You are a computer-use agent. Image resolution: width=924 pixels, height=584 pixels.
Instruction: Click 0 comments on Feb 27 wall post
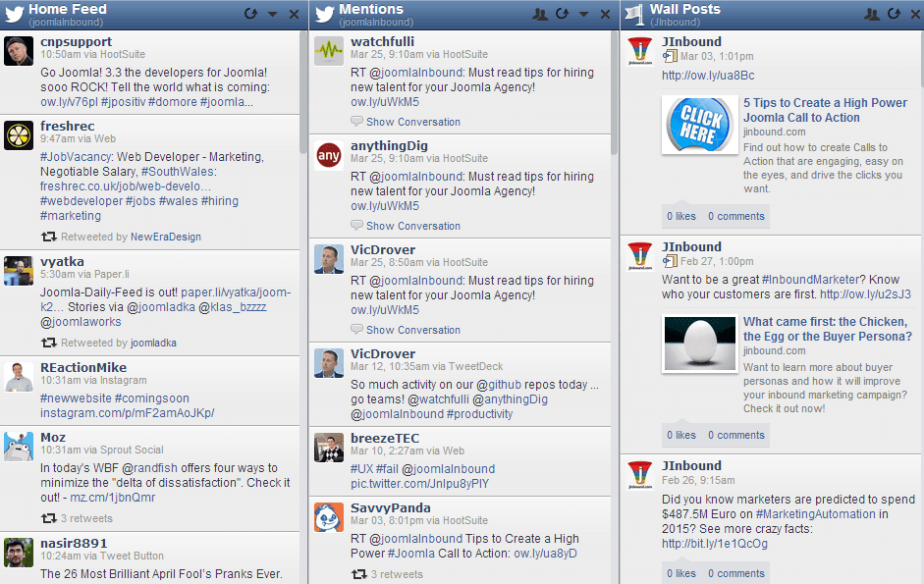[736, 435]
